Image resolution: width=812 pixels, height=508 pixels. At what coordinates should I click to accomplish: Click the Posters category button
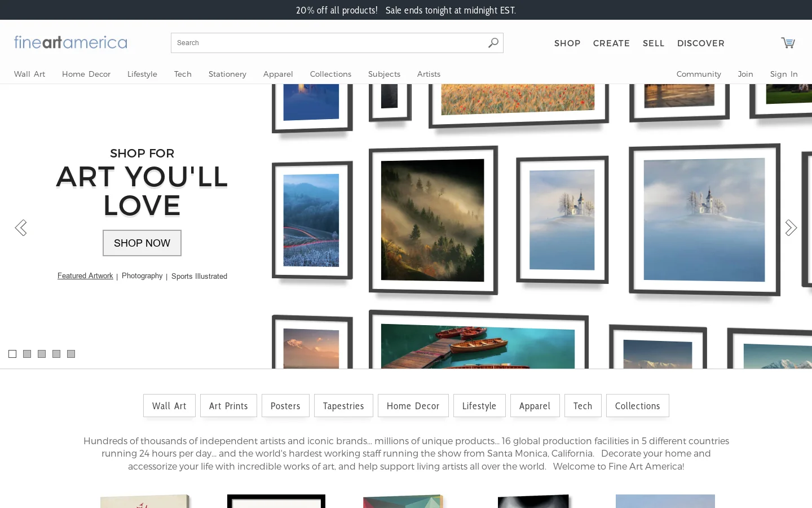click(285, 406)
